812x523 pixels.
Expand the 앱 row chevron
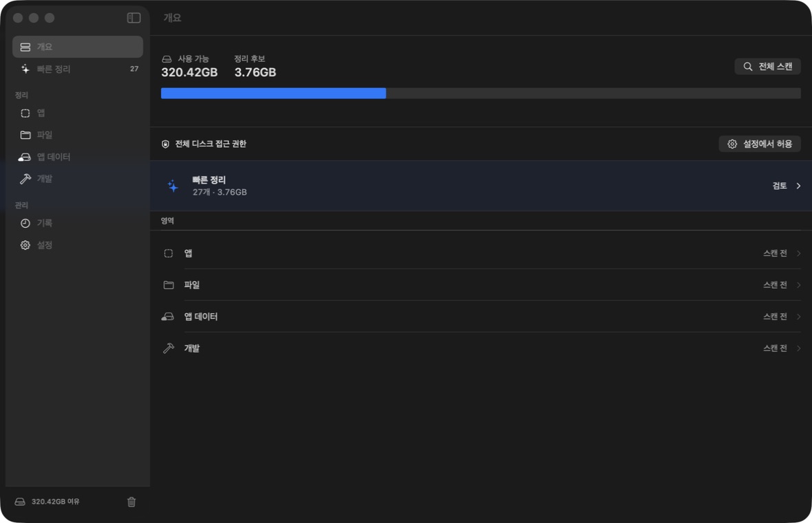[x=798, y=253]
